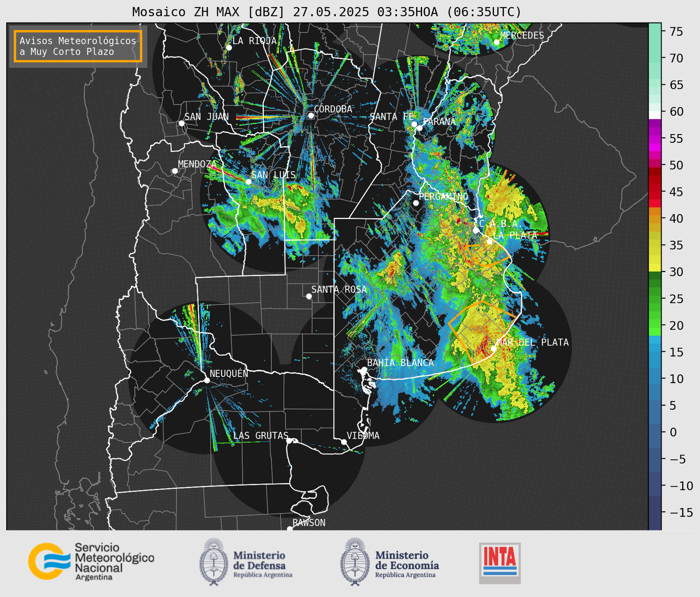This screenshot has width=700, height=597.
Task: Click the RAWSON label text
Action: (309, 523)
